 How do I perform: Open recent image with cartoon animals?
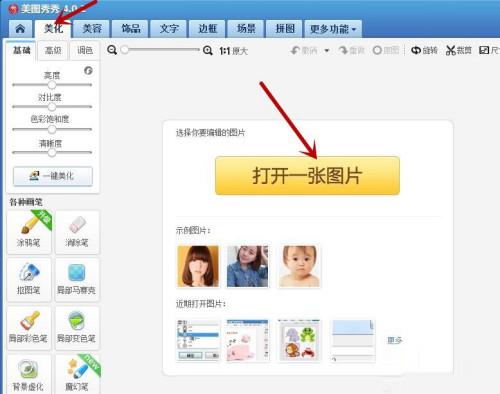[x=299, y=340]
